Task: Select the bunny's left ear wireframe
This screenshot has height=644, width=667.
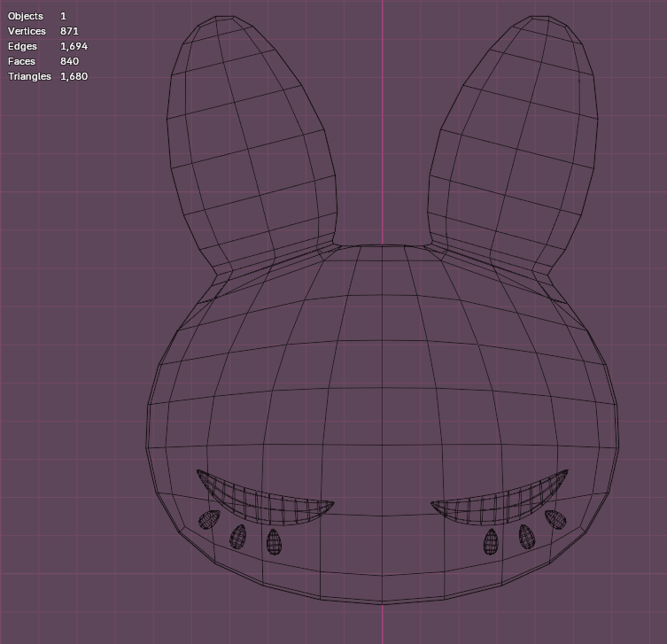Action: 251,144
